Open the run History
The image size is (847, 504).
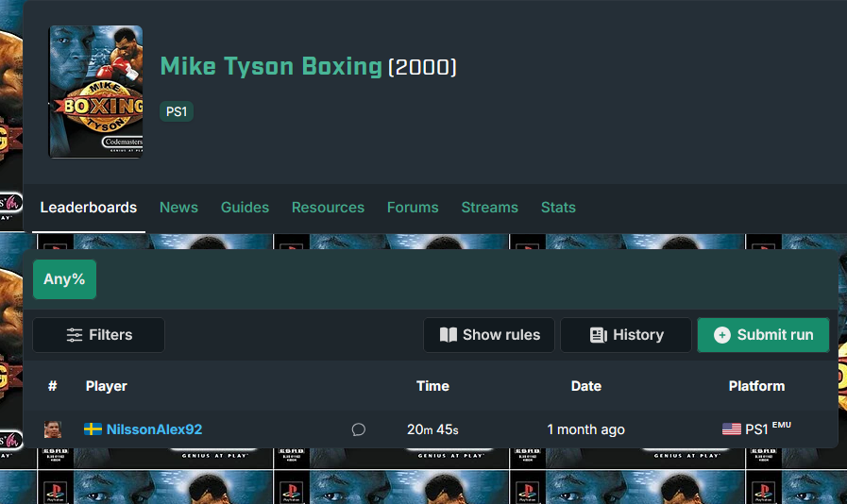(626, 335)
